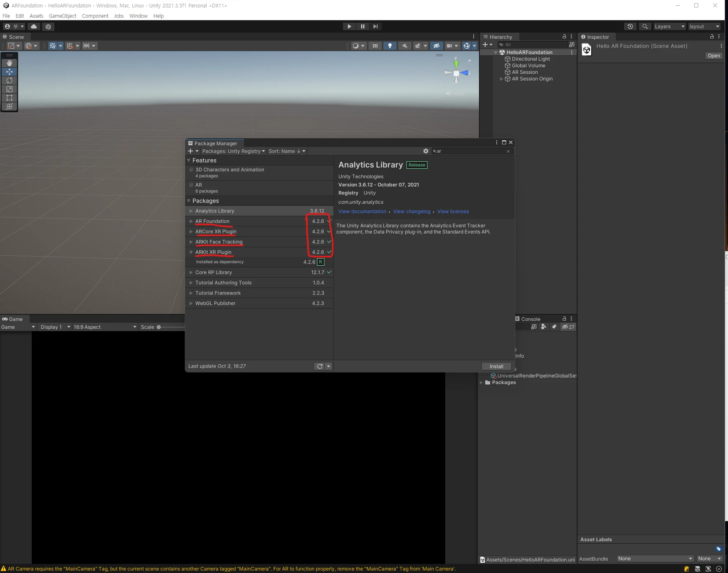Viewport: 728px width, 573px height.
Task: Toggle grid snapping in Scene toolbar
Action: coord(69,46)
